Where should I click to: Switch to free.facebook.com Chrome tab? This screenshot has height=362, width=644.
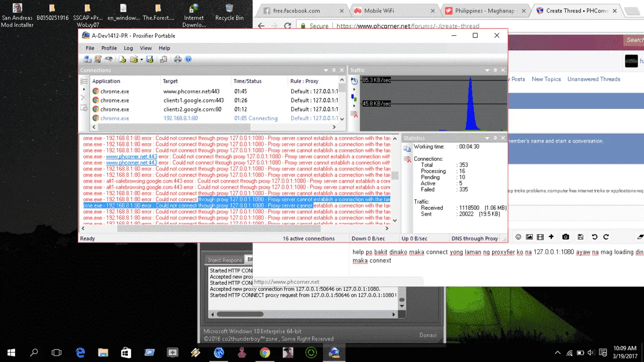pos(302,11)
